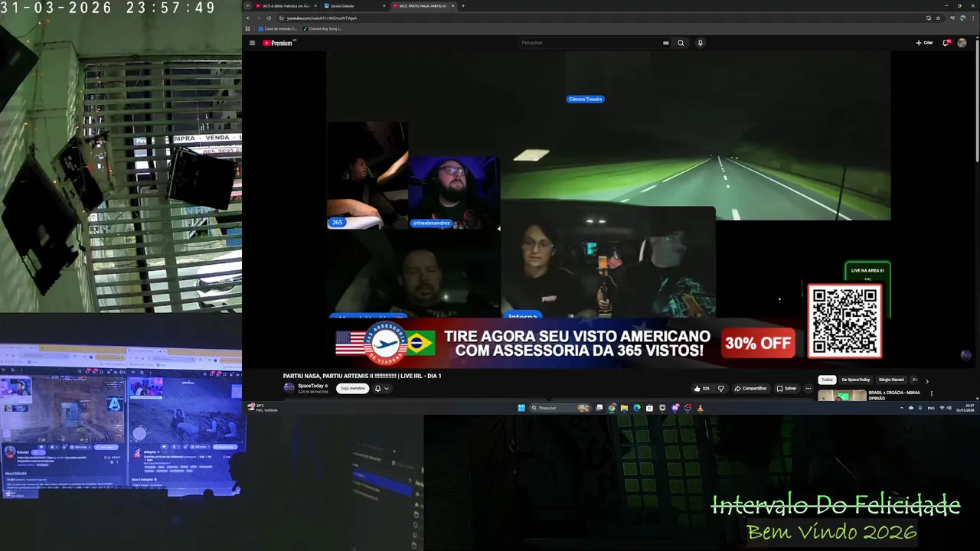The width and height of the screenshot is (980, 551).
Task: Open Chrome profile avatar
Action: coord(963,18)
